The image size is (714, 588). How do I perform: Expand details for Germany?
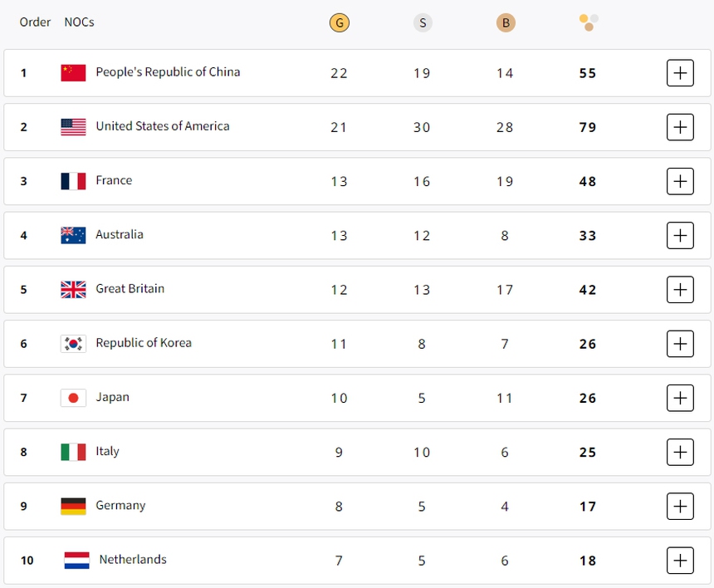tap(680, 506)
